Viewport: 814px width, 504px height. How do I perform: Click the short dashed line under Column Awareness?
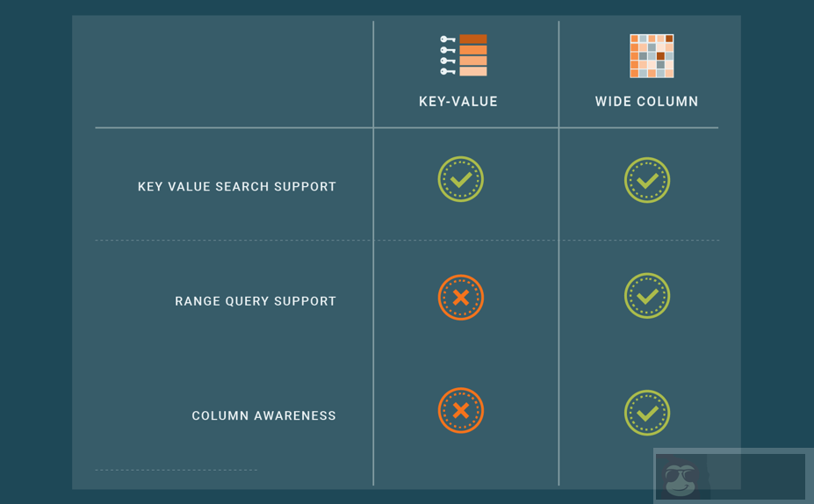click(176, 470)
